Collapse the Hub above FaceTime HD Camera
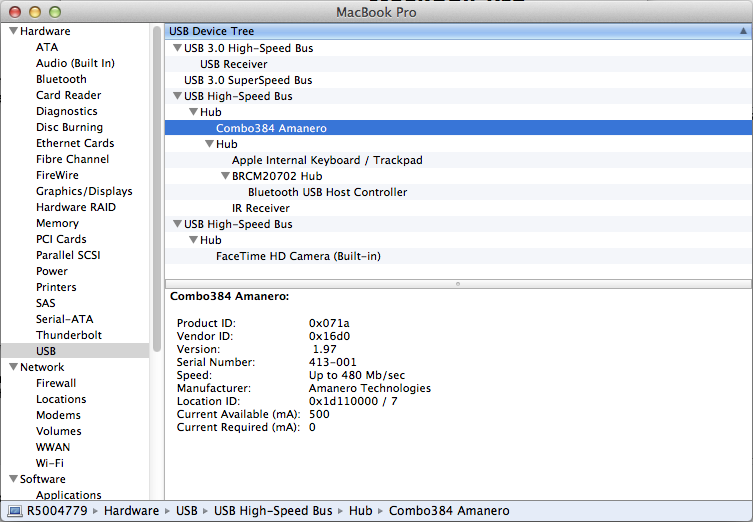Image resolution: width=753 pixels, height=522 pixels. point(194,240)
